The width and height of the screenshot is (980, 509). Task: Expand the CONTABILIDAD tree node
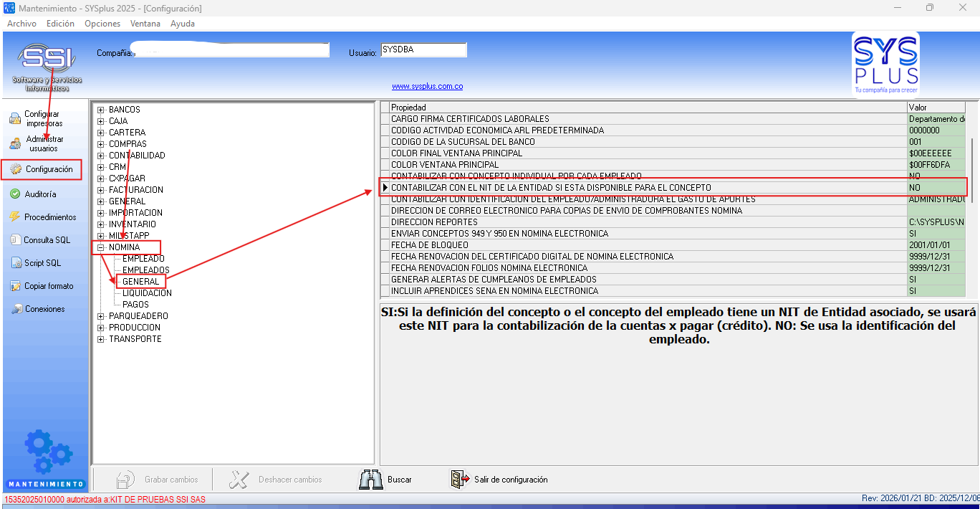tap(101, 156)
